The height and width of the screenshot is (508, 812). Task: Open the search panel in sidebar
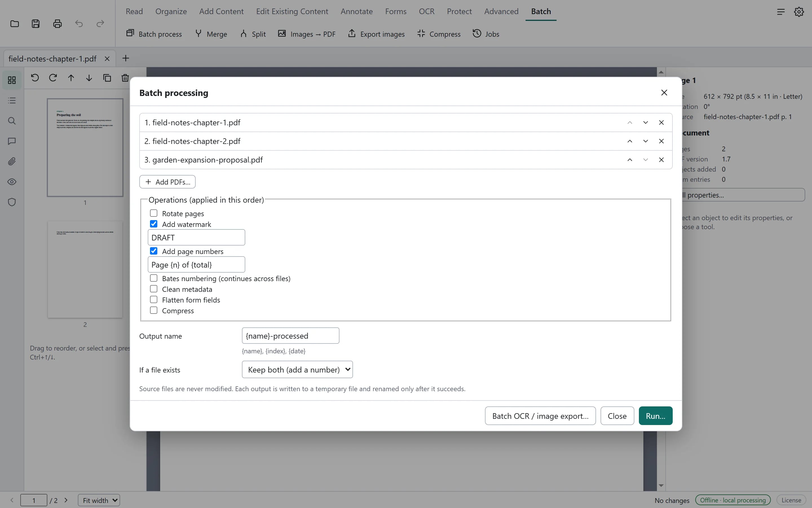[12, 121]
